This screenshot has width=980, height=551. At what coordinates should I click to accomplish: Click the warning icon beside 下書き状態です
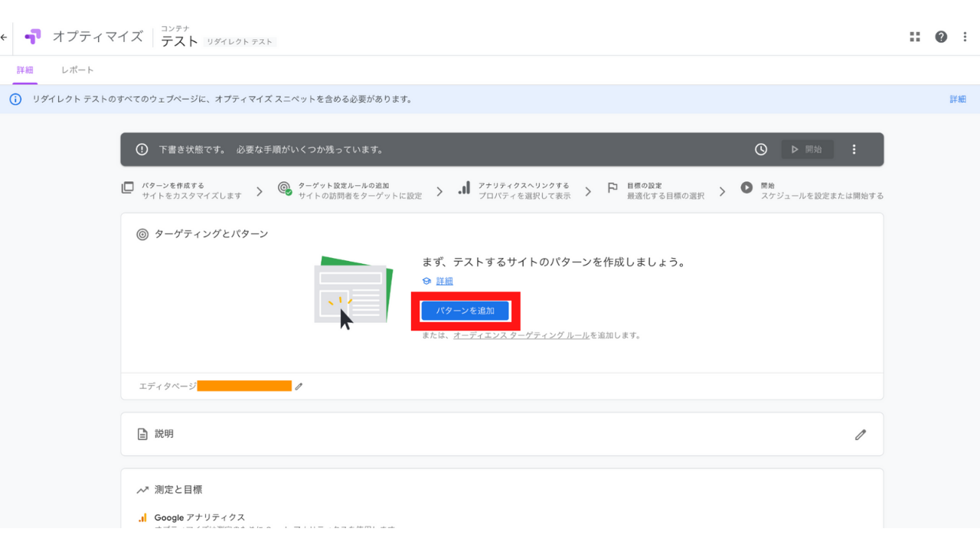point(142,149)
